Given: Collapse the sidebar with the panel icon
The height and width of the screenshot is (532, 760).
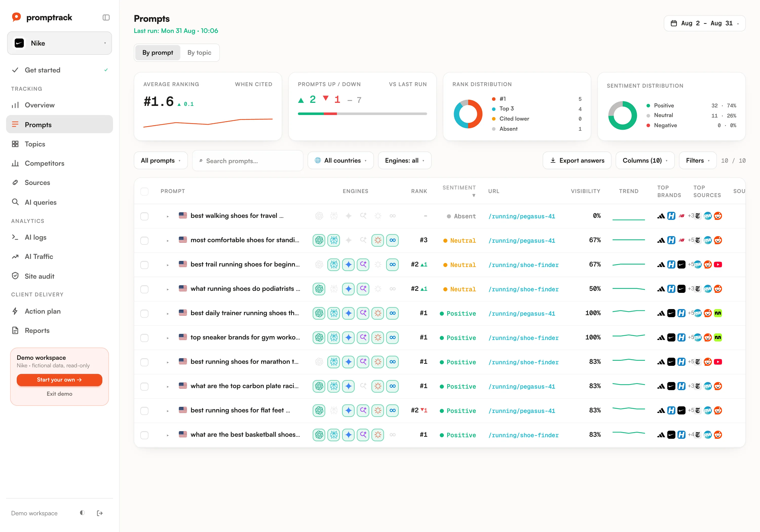Looking at the screenshot, I should (106, 17).
